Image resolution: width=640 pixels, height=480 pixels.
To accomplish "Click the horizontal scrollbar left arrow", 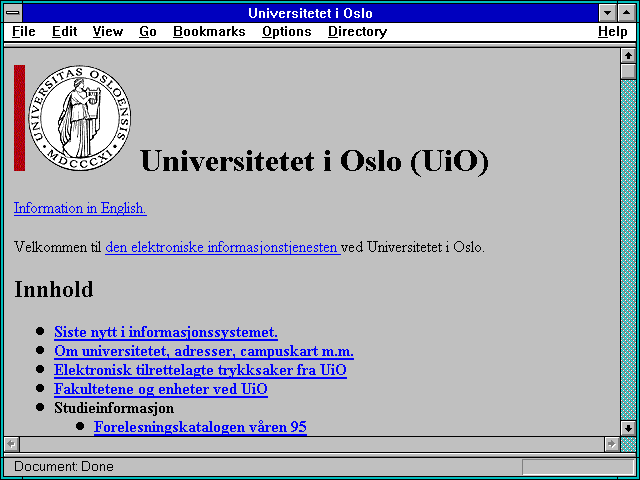I will point(12,444).
